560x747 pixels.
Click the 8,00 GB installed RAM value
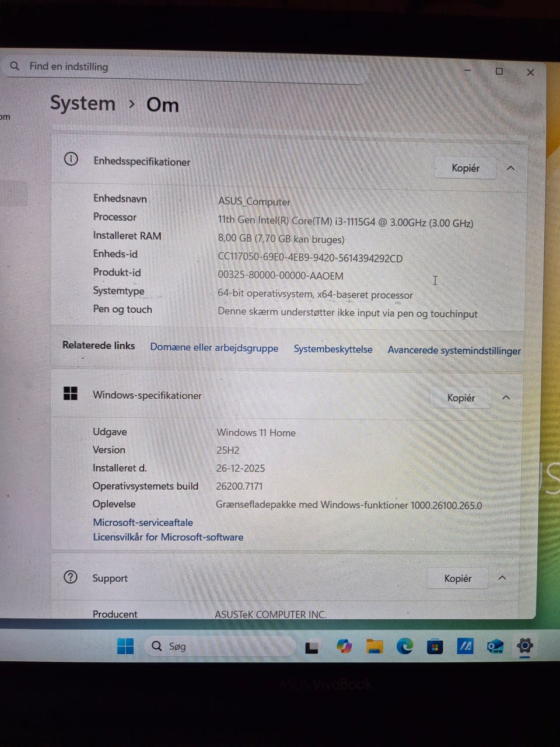(281, 239)
